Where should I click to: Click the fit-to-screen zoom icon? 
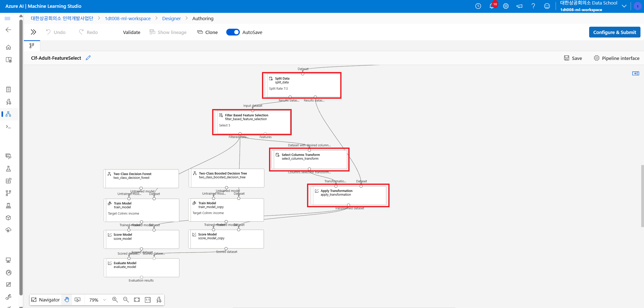pyautogui.click(x=137, y=300)
